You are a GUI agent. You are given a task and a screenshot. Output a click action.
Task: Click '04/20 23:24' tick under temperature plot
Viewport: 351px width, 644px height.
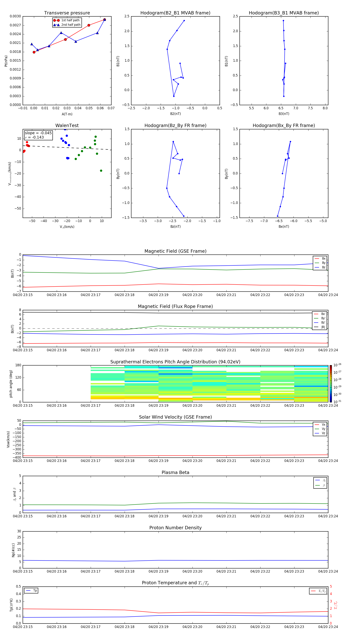pyautogui.click(x=328, y=627)
